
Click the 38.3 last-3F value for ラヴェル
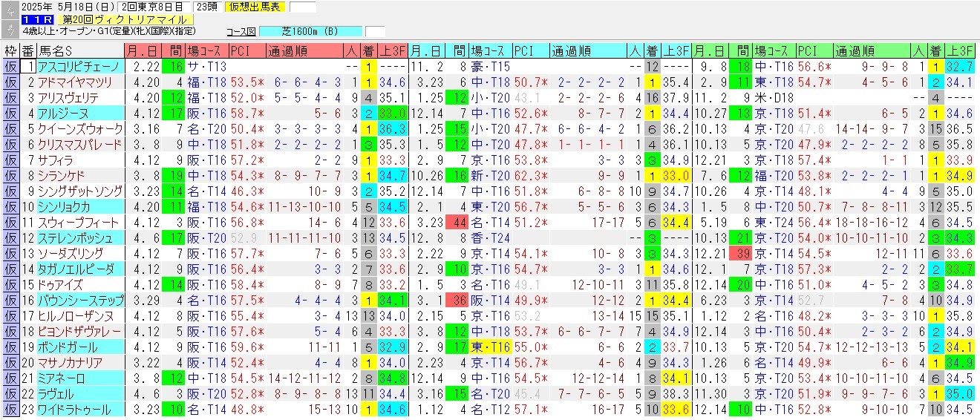[676, 393]
